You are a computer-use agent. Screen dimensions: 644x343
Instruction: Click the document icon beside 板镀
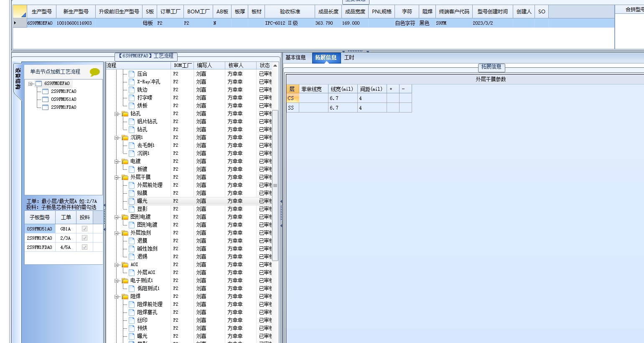[132, 169]
